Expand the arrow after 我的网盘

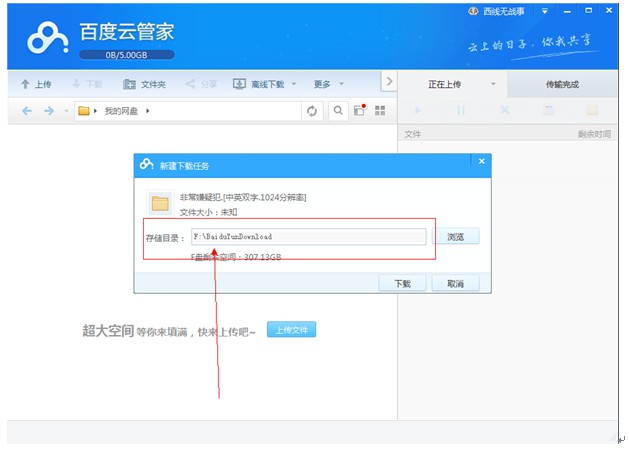click(148, 111)
